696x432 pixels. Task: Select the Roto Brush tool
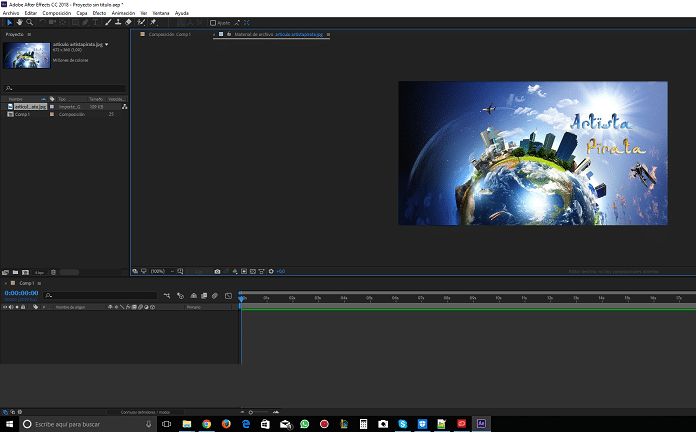tap(141, 22)
